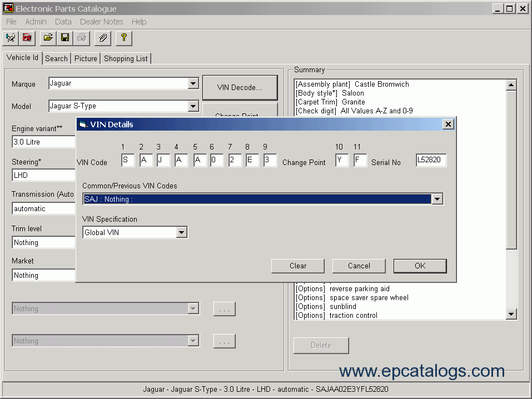
Task: Select the Check digit summary row
Action: [354, 111]
